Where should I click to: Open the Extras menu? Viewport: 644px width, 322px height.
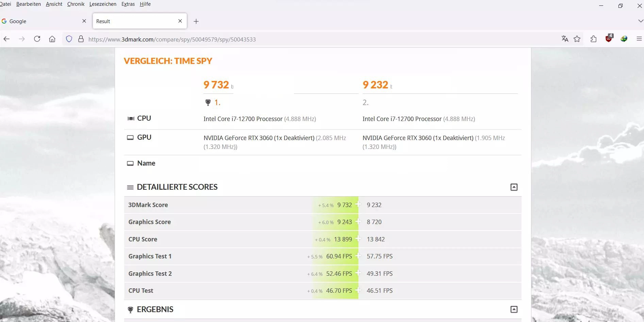click(128, 4)
